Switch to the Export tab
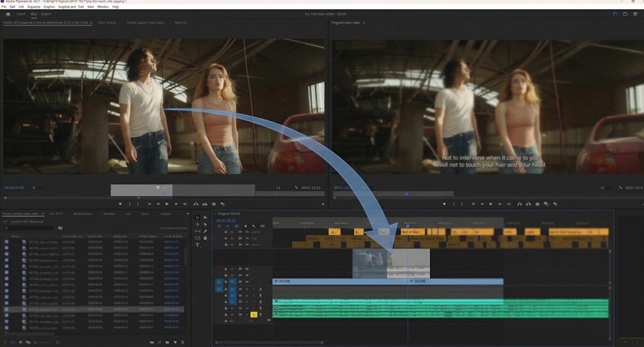Image resolution: width=644 pixels, height=347 pixels. tap(46, 14)
